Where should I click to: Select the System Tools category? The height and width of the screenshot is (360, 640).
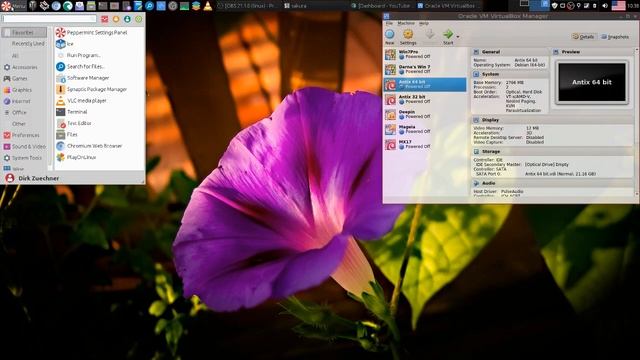coord(24,158)
